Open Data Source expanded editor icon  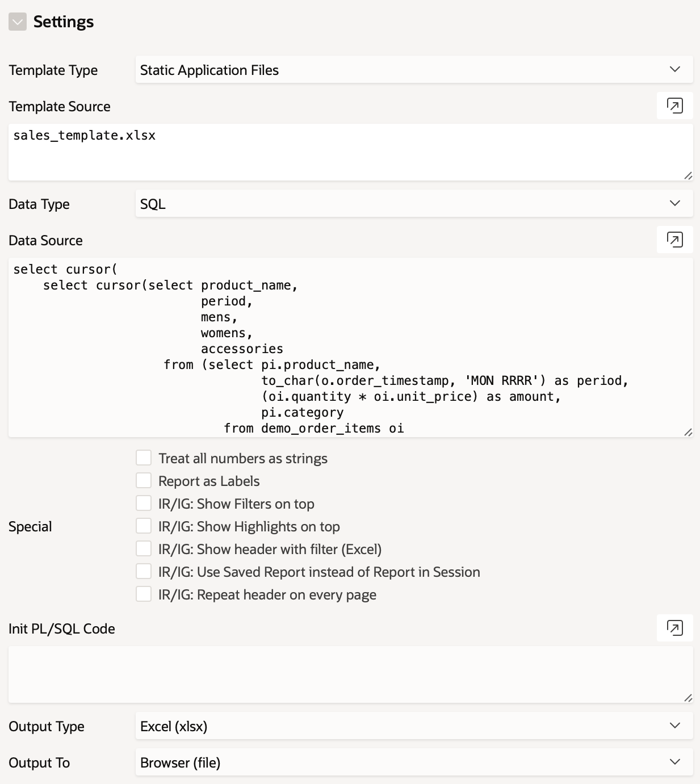(674, 240)
